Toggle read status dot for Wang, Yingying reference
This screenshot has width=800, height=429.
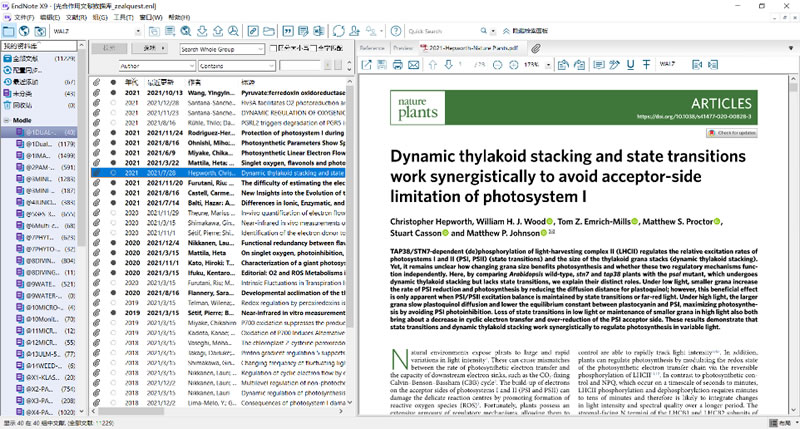113,92
